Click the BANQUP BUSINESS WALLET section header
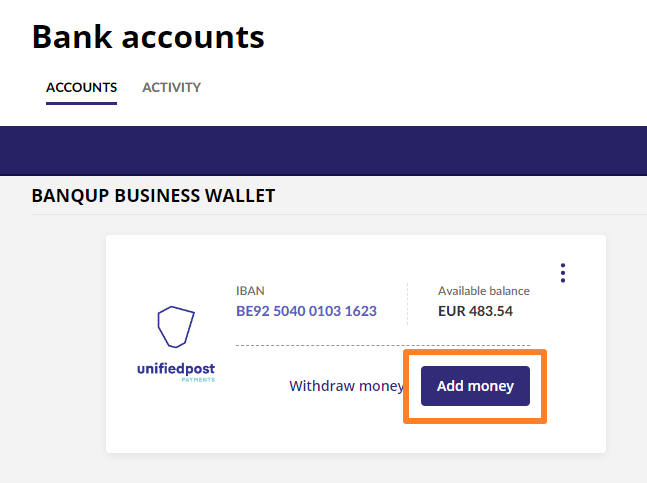 click(x=153, y=196)
